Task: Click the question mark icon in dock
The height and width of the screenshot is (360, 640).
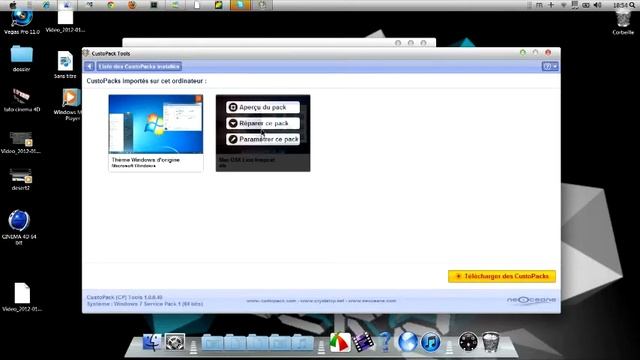Action: click(385, 342)
